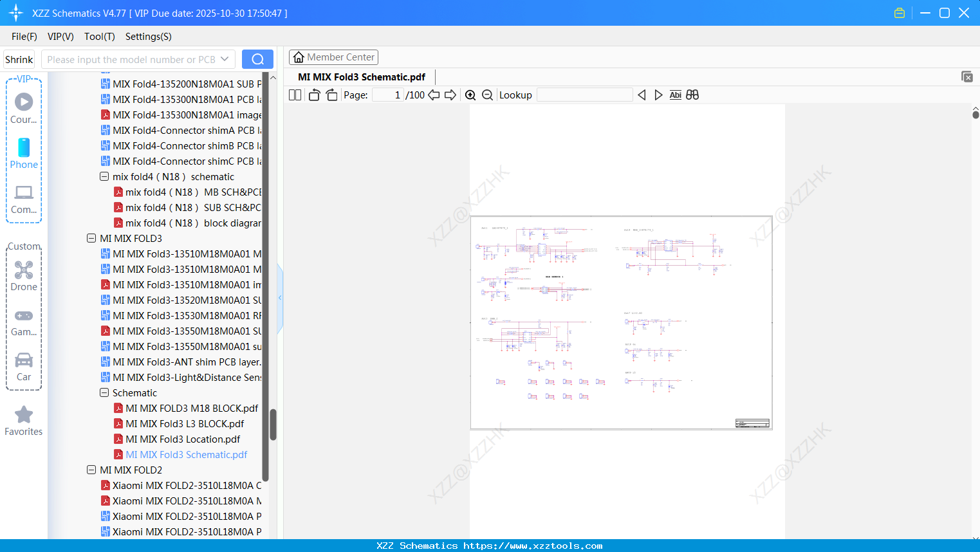Viewport: 980px width, 552px height.
Task: Open MI MIX Fold3 Location.pdf
Action: pos(183,439)
